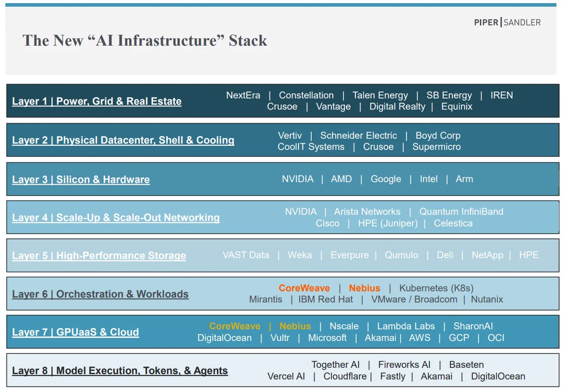Click Equinix
Image resolution: width=564 pixels, height=392 pixels.
click(x=457, y=107)
